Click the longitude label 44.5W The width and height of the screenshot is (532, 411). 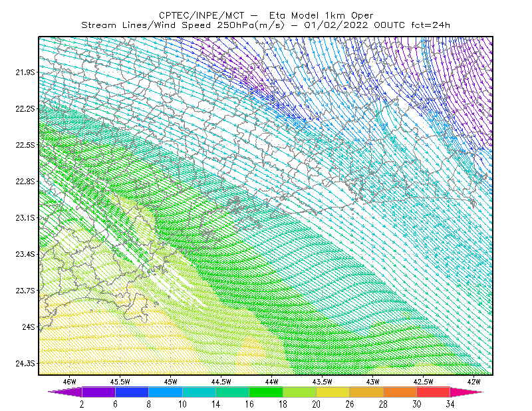click(x=221, y=382)
